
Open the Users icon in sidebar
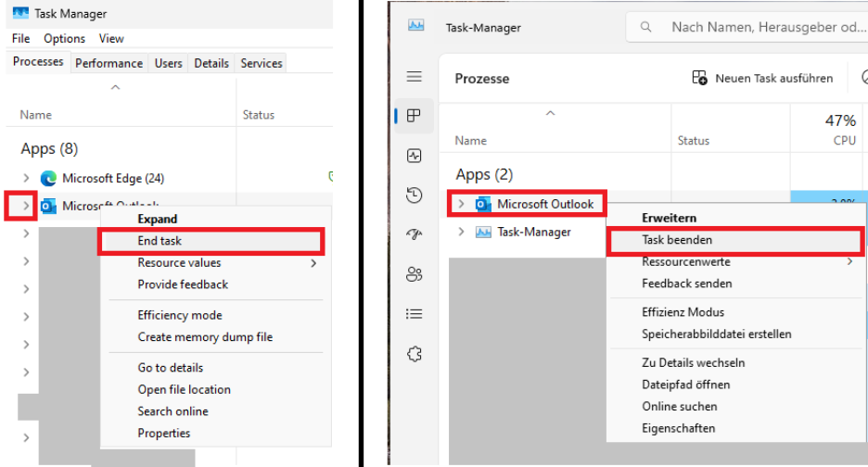pyautogui.click(x=415, y=274)
